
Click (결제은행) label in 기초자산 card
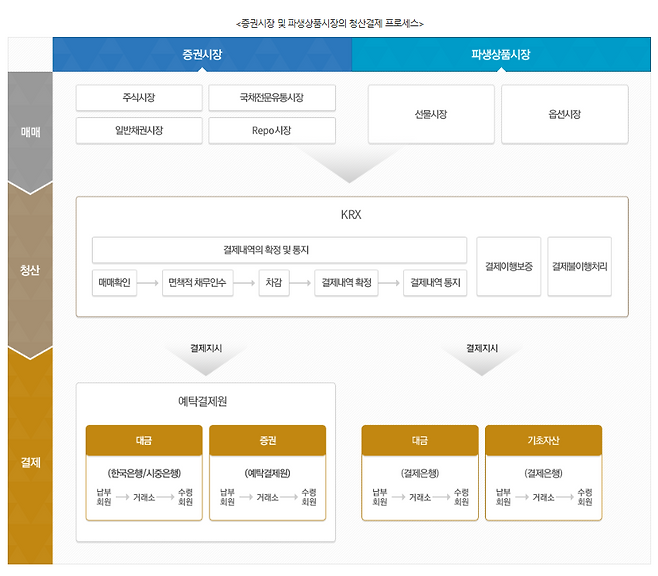543,474
